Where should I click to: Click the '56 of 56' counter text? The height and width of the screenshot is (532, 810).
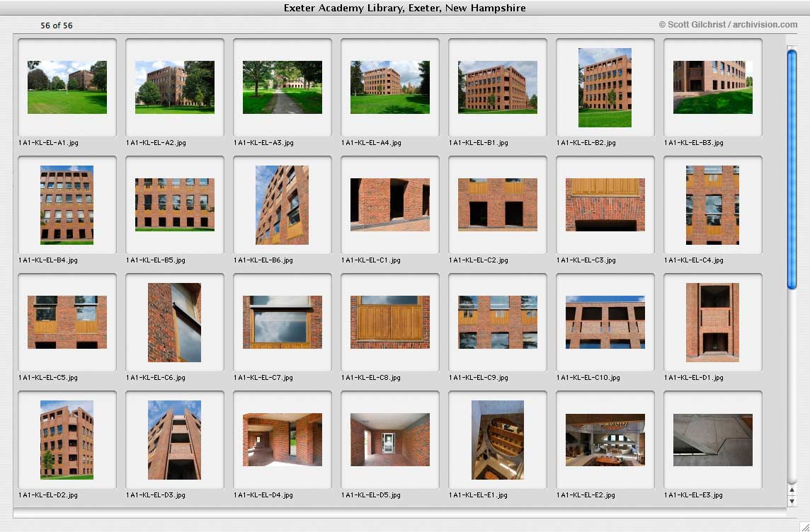(x=57, y=25)
